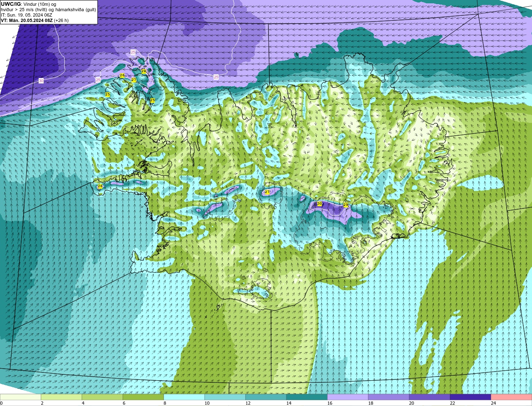The image size is (532, 406).
Task: Select the 8–10 m/s pale cyan legend swatch
Action: point(184,397)
